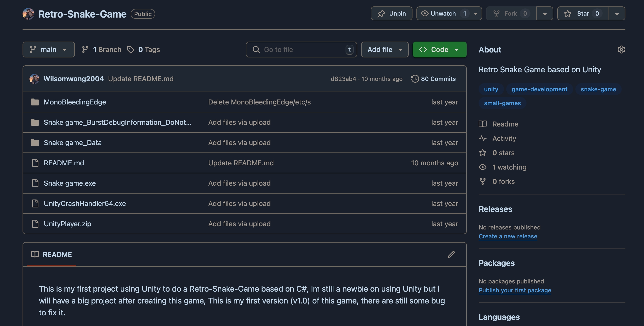This screenshot has width=644, height=326.
Task: View the 1 Branch link
Action: (x=101, y=50)
